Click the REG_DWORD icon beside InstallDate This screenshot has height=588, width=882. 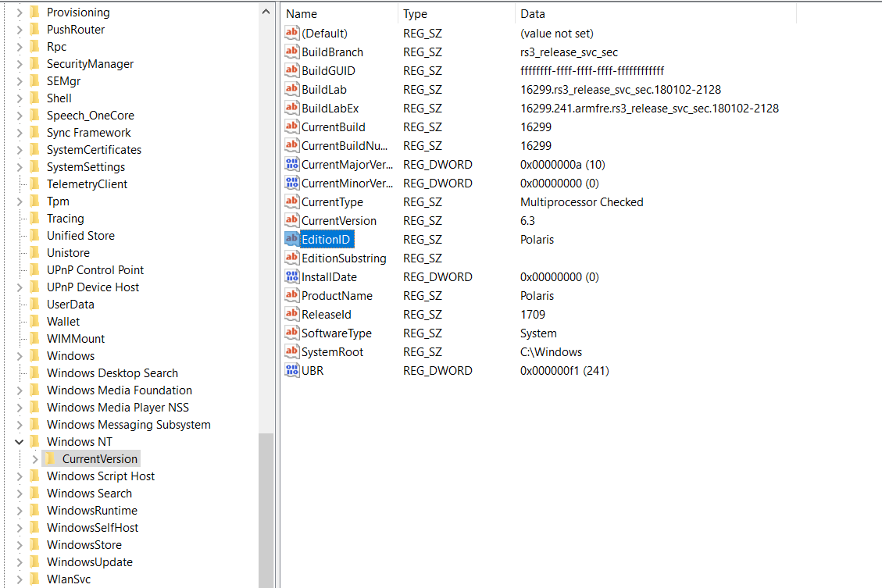point(291,276)
